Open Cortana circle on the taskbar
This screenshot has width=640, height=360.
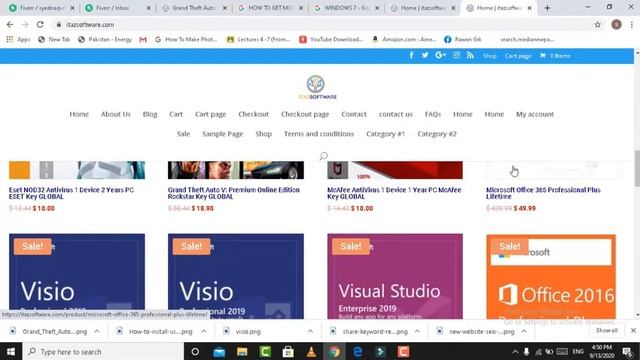(x=195, y=351)
